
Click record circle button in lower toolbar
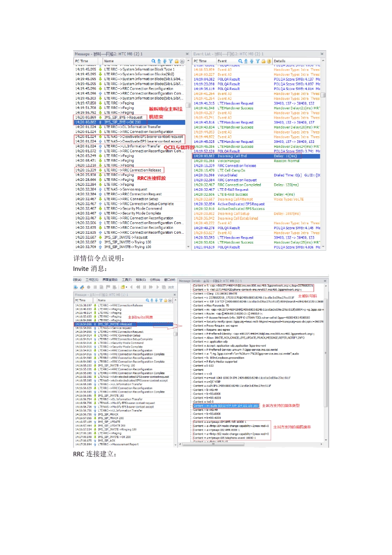pyautogui.click(x=88, y=287)
